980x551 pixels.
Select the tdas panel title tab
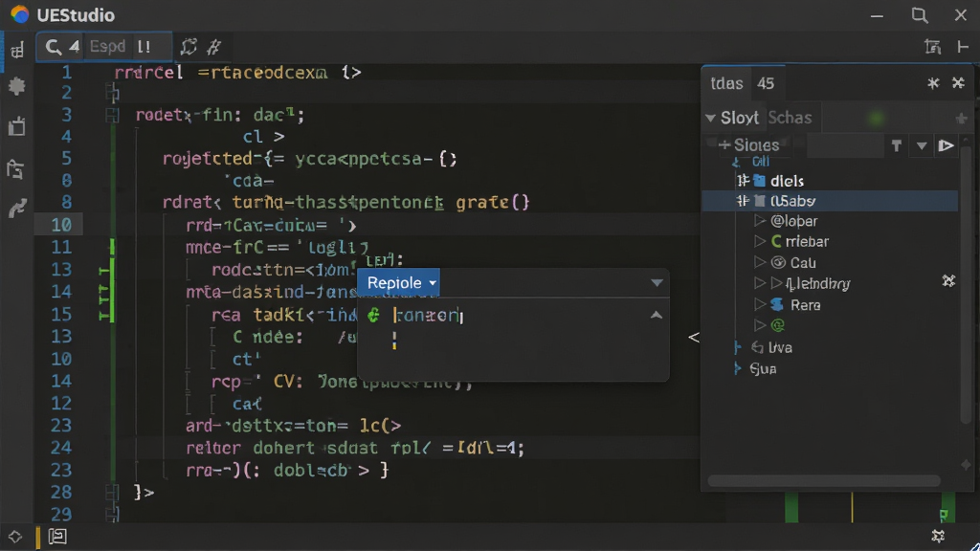(727, 83)
